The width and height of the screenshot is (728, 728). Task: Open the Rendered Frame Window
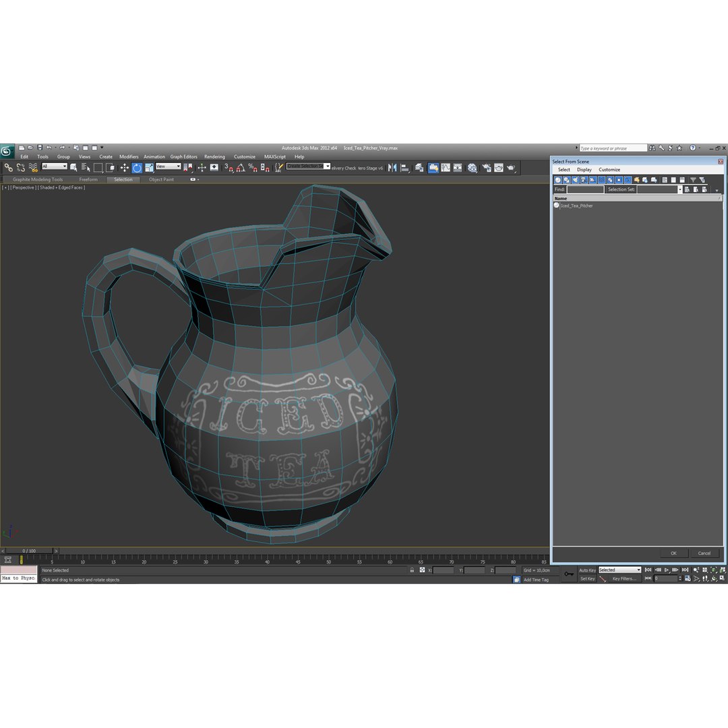pos(499,168)
